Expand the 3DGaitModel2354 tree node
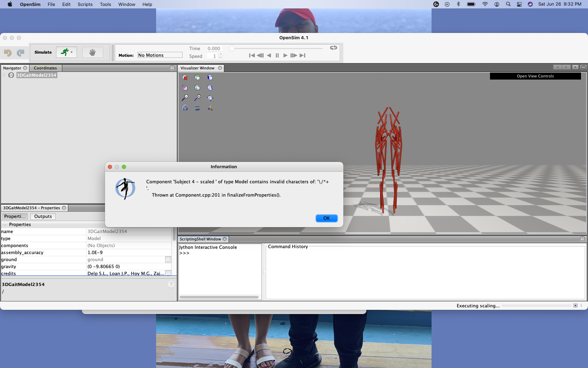The height and width of the screenshot is (368, 588). click(4, 75)
